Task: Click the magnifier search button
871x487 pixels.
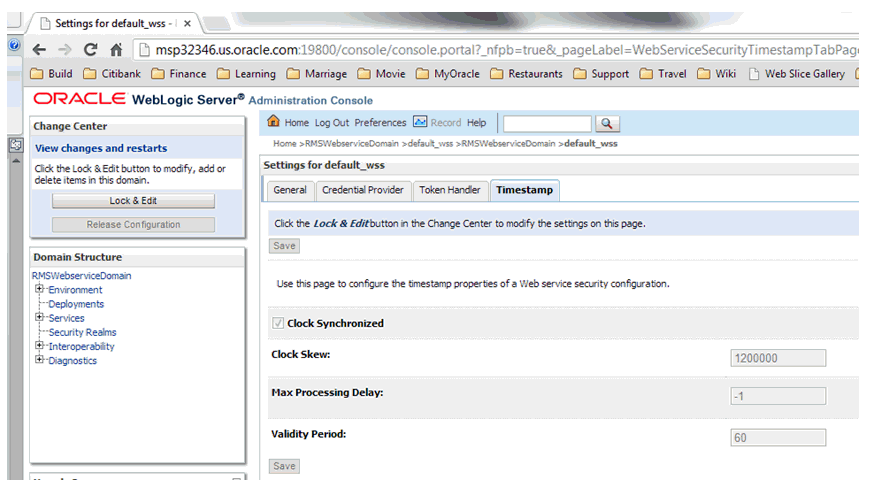Action: [x=607, y=123]
